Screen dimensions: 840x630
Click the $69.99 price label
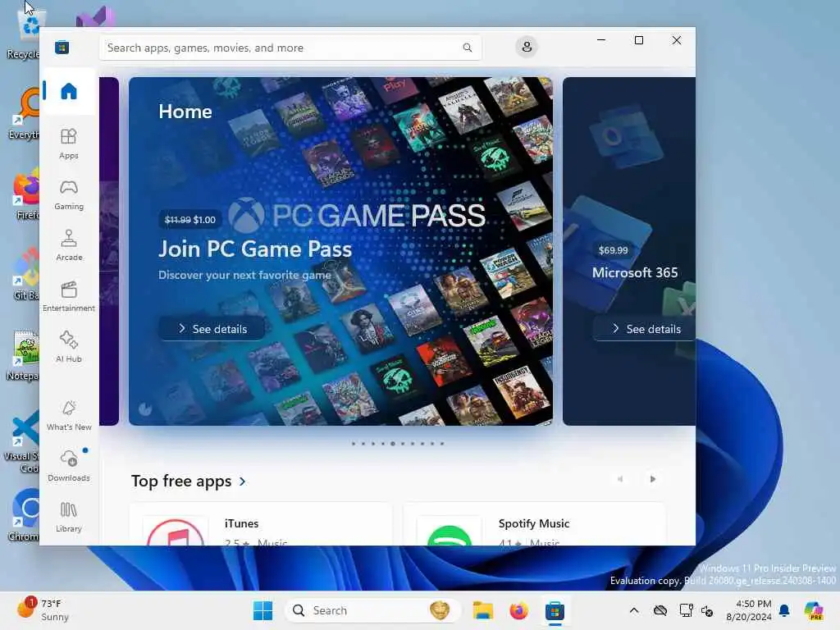pyautogui.click(x=613, y=250)
